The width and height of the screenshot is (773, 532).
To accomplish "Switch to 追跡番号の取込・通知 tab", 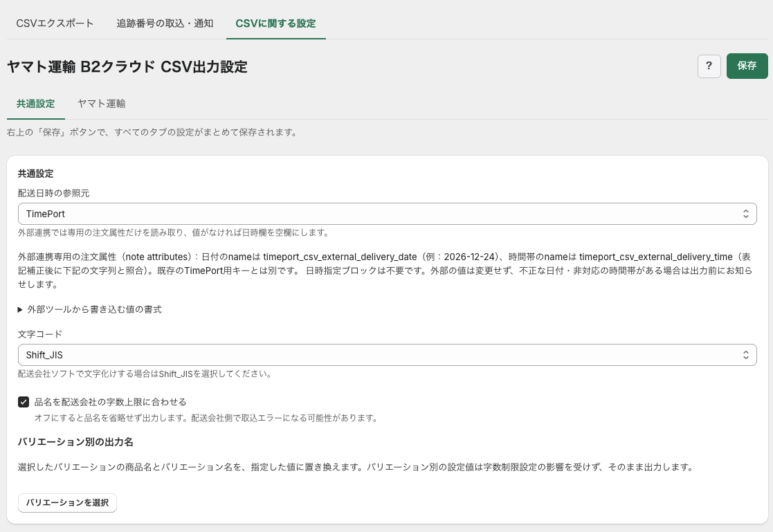I will [x=165, y=23].
